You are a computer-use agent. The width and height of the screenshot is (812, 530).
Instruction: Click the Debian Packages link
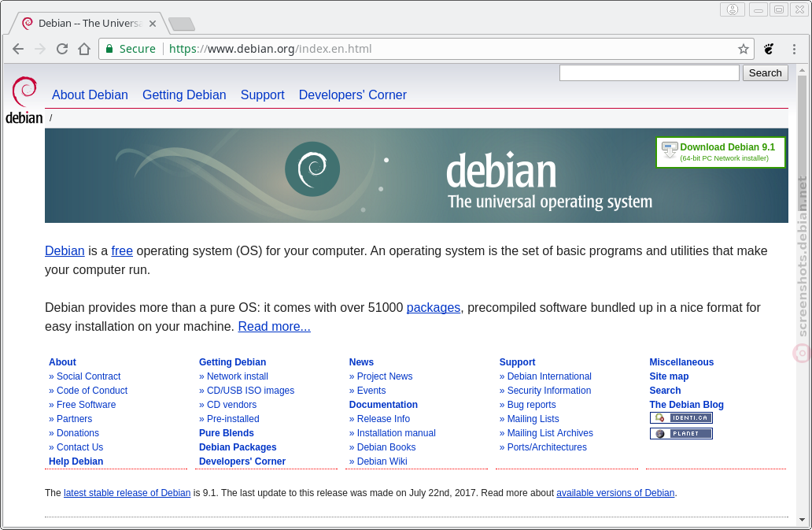click(238, 447)
